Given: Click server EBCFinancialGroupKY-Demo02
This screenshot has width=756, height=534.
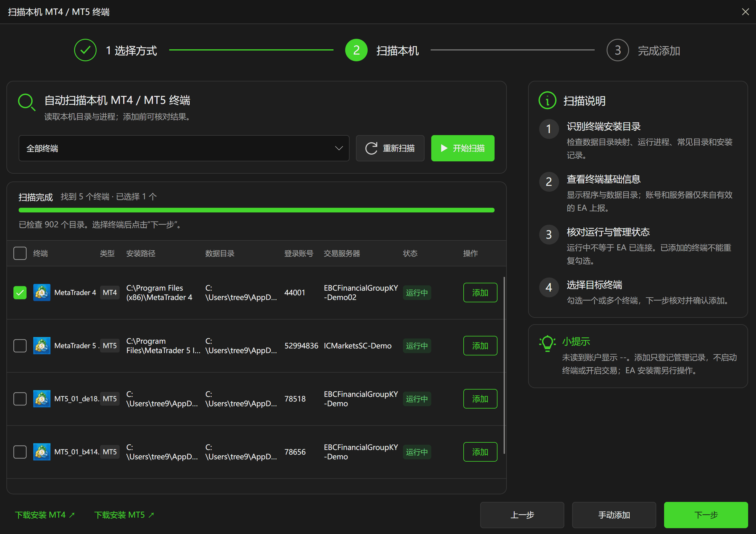Looking at the screenshot, I should pyautogui.click(x=361, y=292).
